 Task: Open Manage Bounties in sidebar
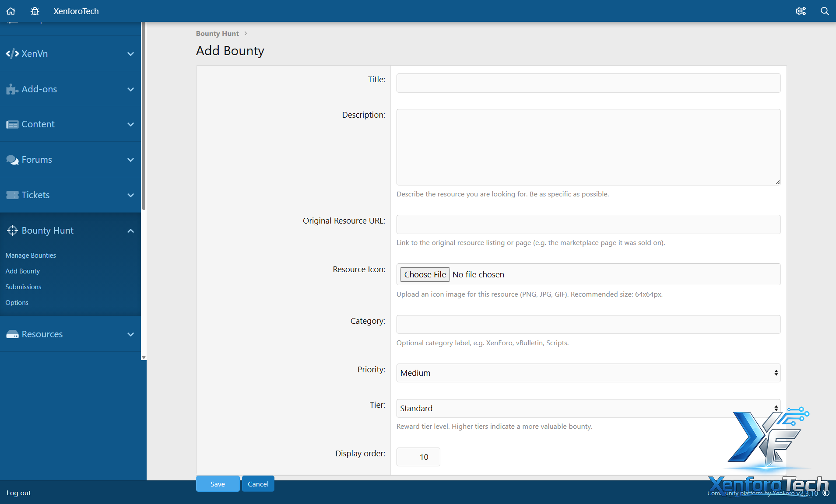click(x=31, y=255)
